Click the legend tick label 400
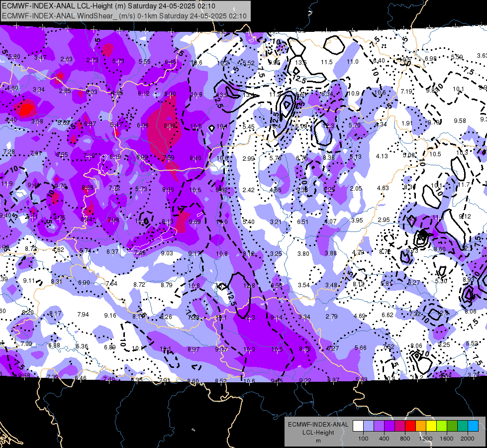 pyautogui.click(x=384, y=439)
